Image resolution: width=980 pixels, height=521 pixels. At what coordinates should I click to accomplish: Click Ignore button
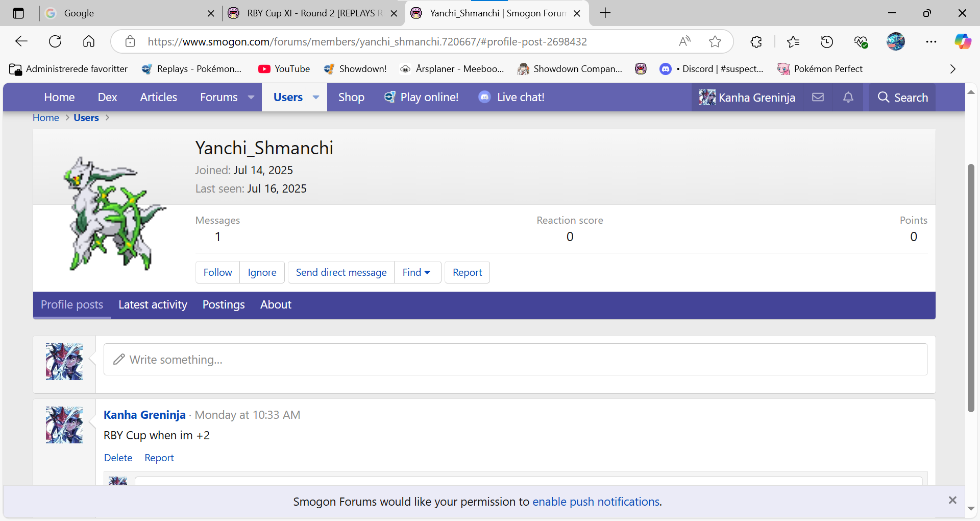tap(262, 272)
